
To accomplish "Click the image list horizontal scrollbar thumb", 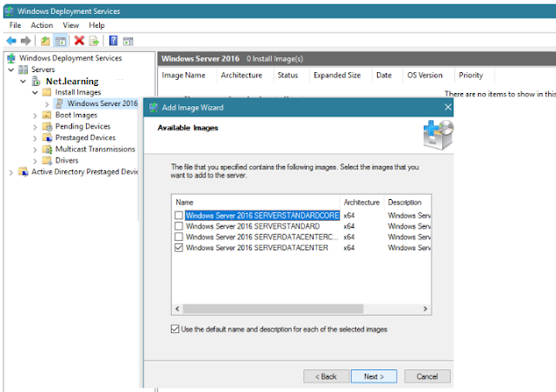I will 273,309.
